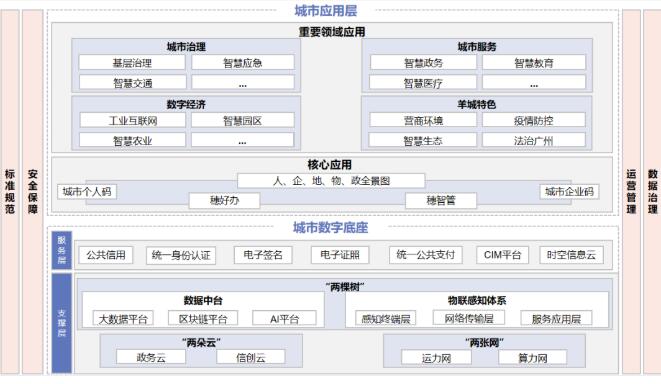Select the 安全保障 vertical side bar
Screen dimensions: 661x384
pyautogui.click(x=32, y=192)
